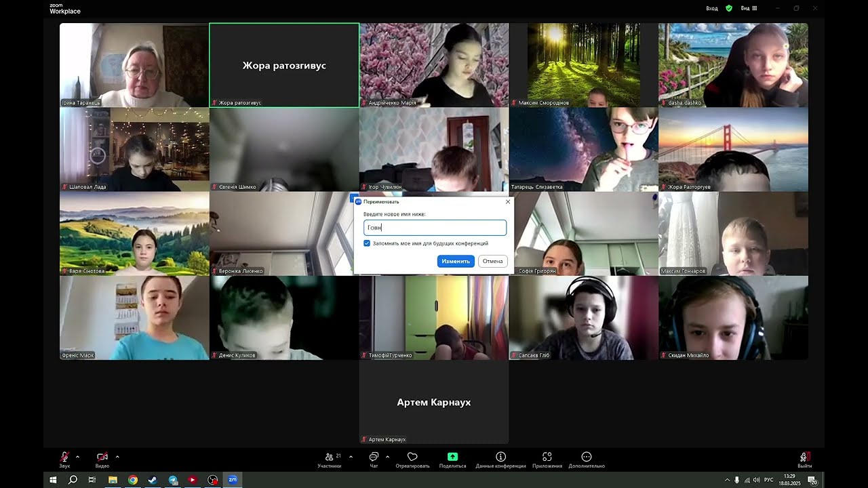Select Татарець Єлизавета video tile
The image size is (868, 488).
pos(584,149)
